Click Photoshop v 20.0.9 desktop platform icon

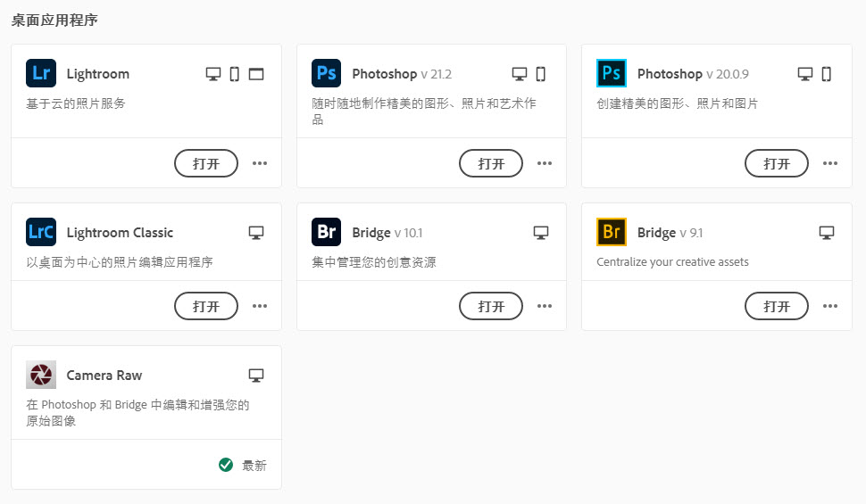[x=805, y=74]
